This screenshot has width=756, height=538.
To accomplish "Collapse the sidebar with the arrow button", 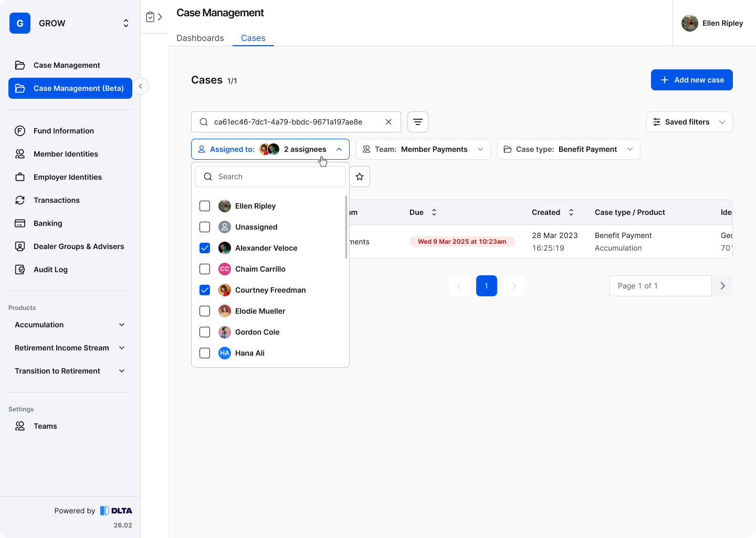I will 141,86.
